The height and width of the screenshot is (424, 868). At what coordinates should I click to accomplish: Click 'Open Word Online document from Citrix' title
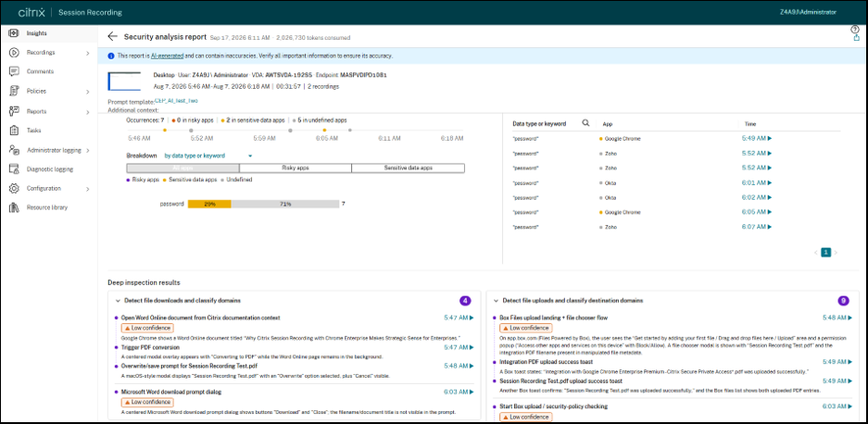tap(200, 318)
